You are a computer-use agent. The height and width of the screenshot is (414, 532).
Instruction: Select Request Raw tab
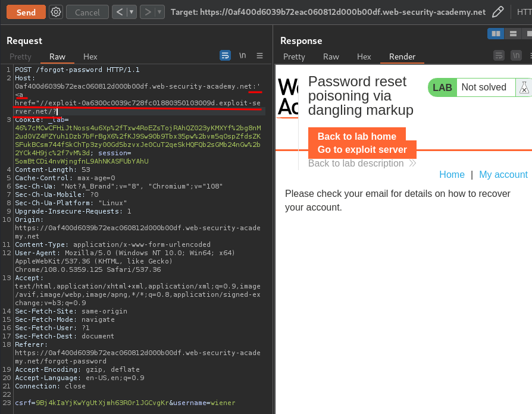coord(57,57)
